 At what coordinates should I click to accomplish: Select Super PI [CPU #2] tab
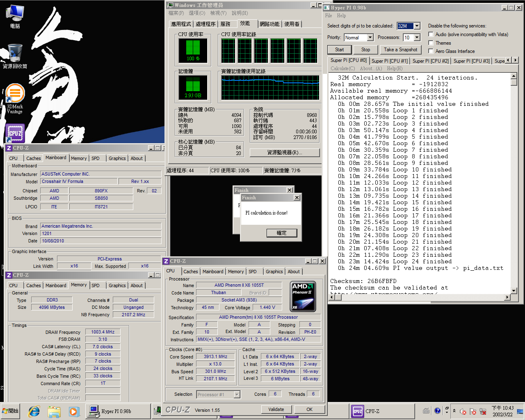coord(431,61)
